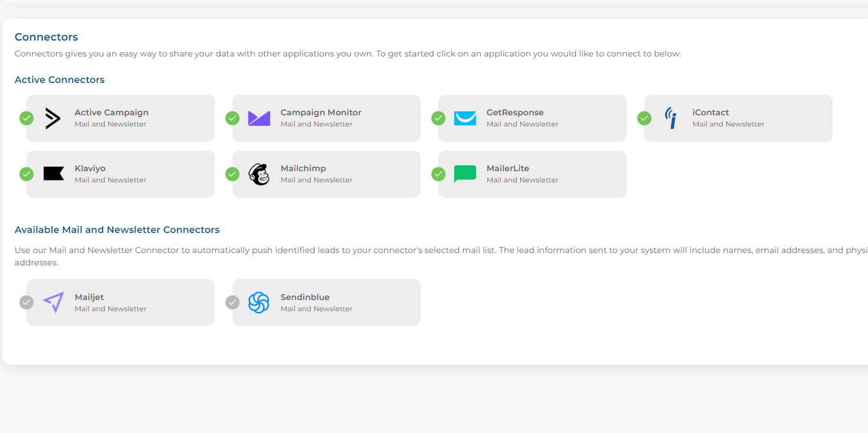Toggle the green check on Mailchimp
The width and height of the screenshot is (868, 433).
[232, 174]
